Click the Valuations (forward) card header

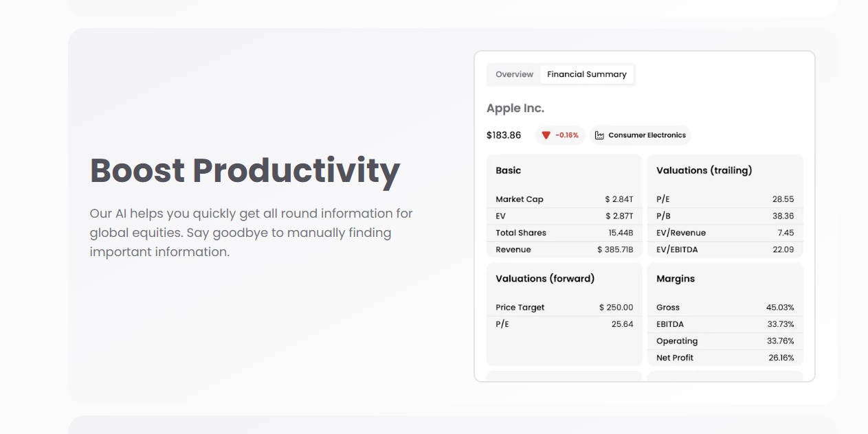tap(545, 279)
